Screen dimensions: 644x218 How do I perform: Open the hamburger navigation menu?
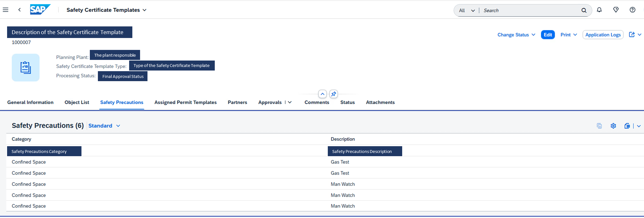coord(5,10)
